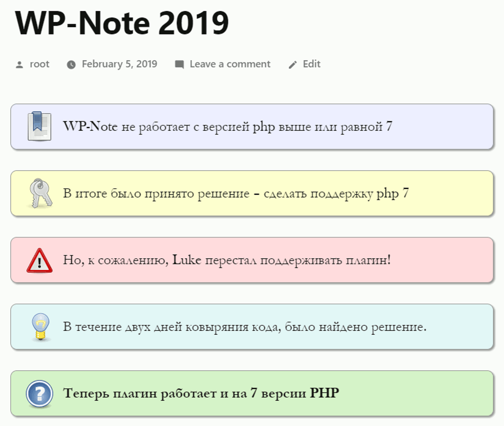Open the root author link
The width and height of the screenshot is (504, 426).
(x=40, y=64)
